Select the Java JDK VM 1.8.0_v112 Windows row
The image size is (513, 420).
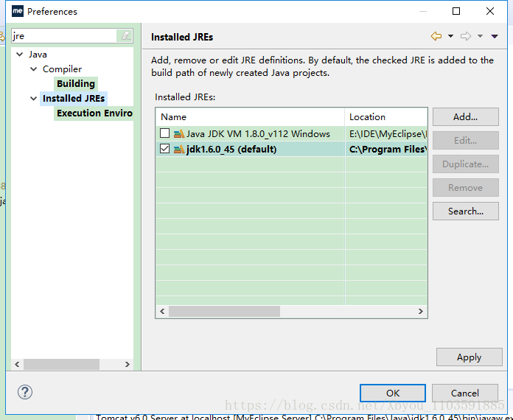click(x=291, y=134)
